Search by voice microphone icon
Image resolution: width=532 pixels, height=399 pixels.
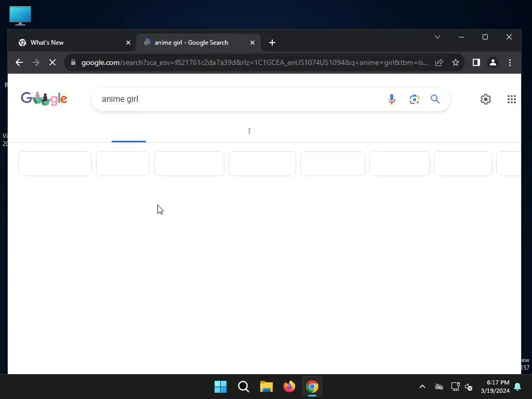coord(392,99)
